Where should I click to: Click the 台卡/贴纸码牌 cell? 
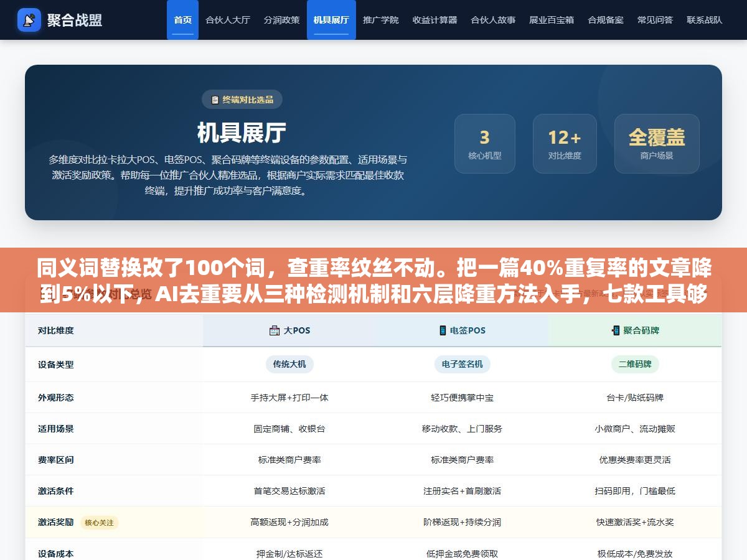635,398
